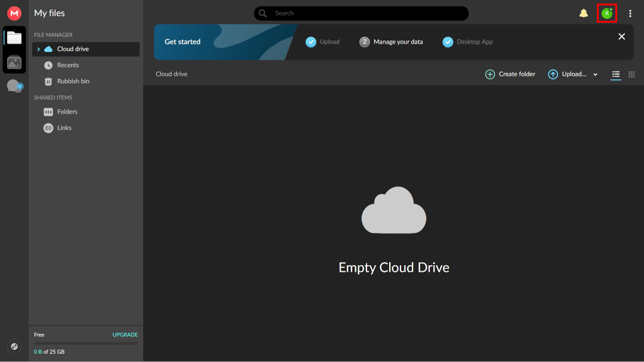Image resolution: width=644 pixels, height=362 pixels.
Task: Click inside the Search field
Action: pyautogui.click(x=361, y=13)
